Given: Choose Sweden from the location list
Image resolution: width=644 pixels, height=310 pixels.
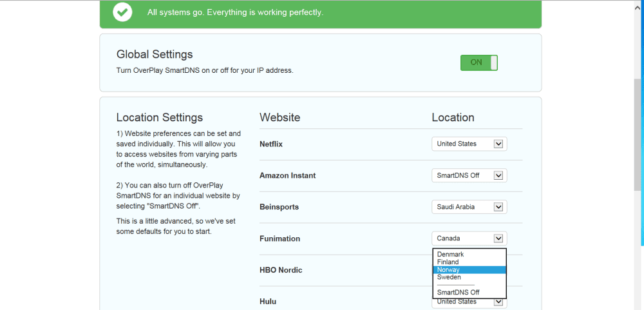Looking at the screenshot, I should [x=469, y=277].
